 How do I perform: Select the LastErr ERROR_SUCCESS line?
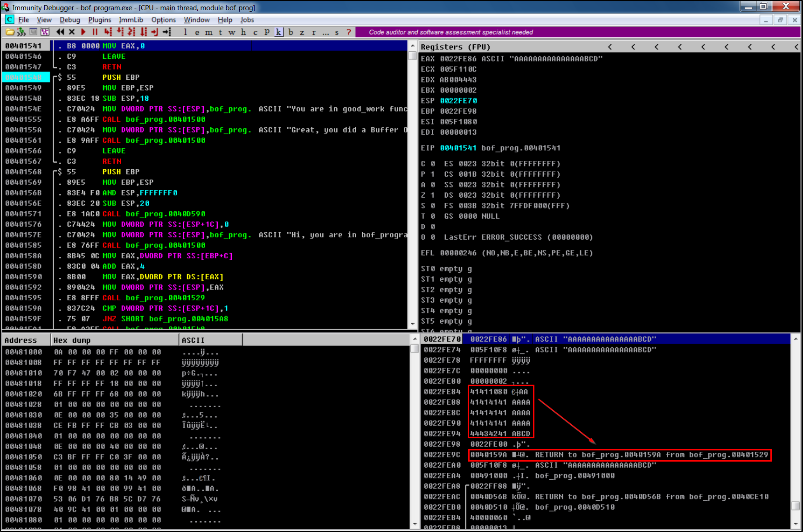519,237
